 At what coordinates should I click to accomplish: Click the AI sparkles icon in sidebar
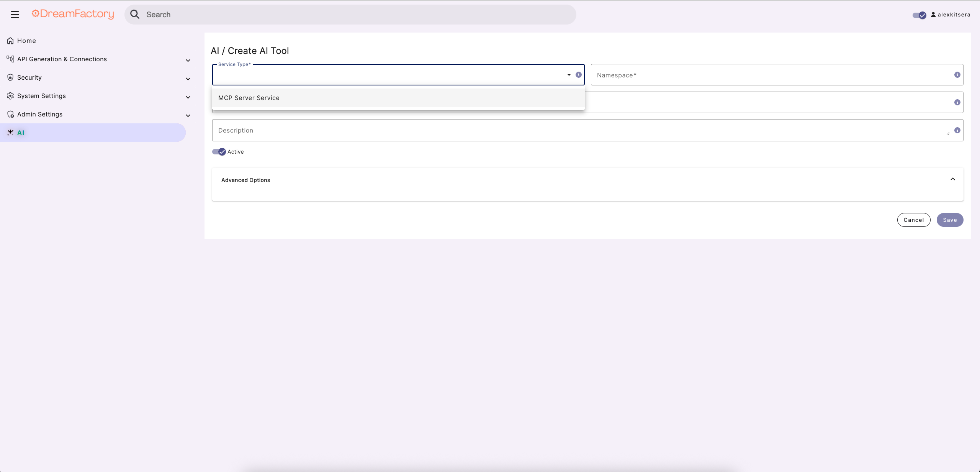pyautogui.click(x=10, y=132)
